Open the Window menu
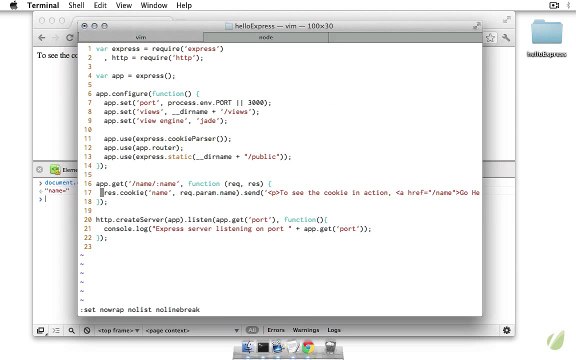 154,5
